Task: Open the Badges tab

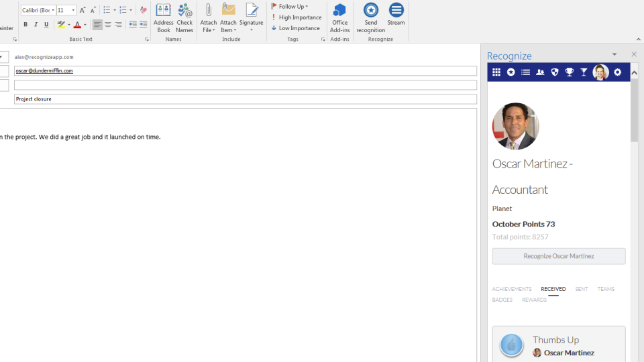Action: 502,300
